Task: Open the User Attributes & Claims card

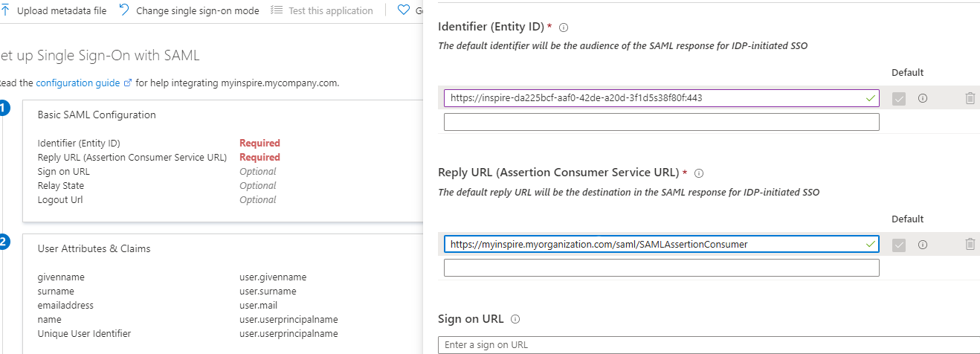Action: (94, 248)
